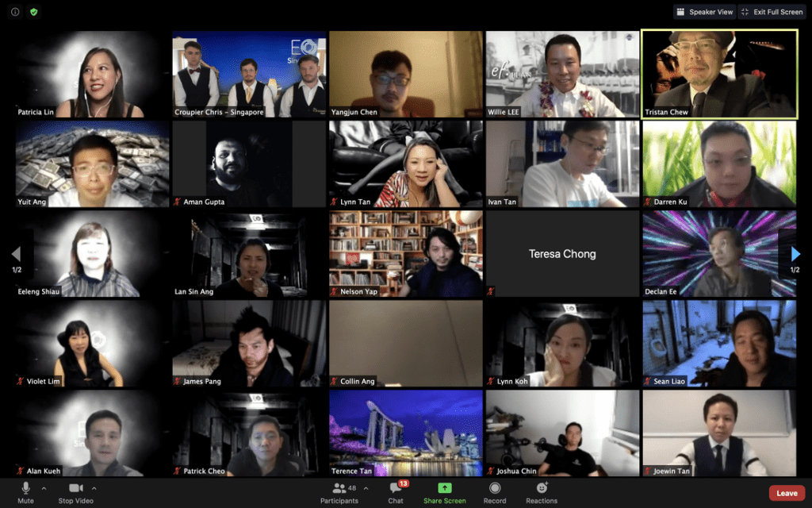Expand audio options arrow beside Mute
This screenshot has height=508, width=812.
[44, 488]
